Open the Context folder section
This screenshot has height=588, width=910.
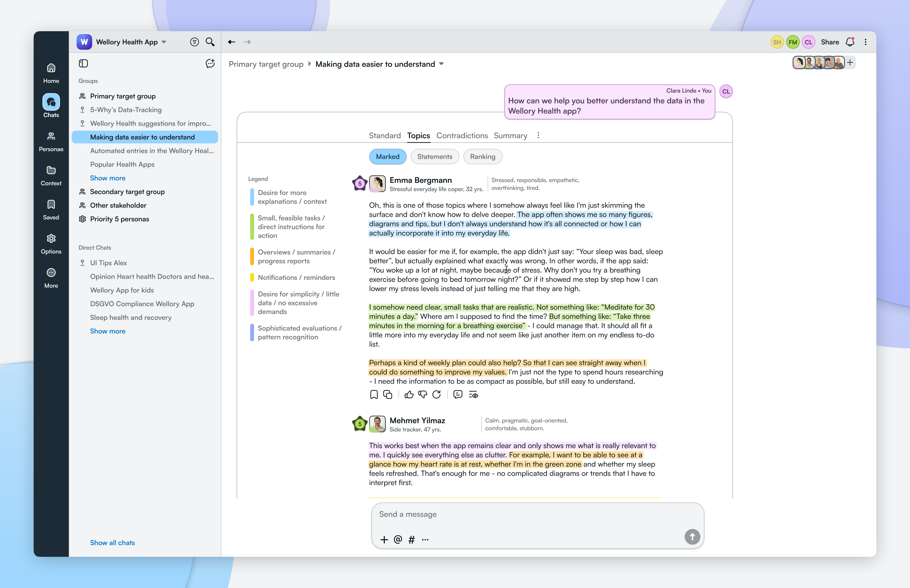point(51,175)
